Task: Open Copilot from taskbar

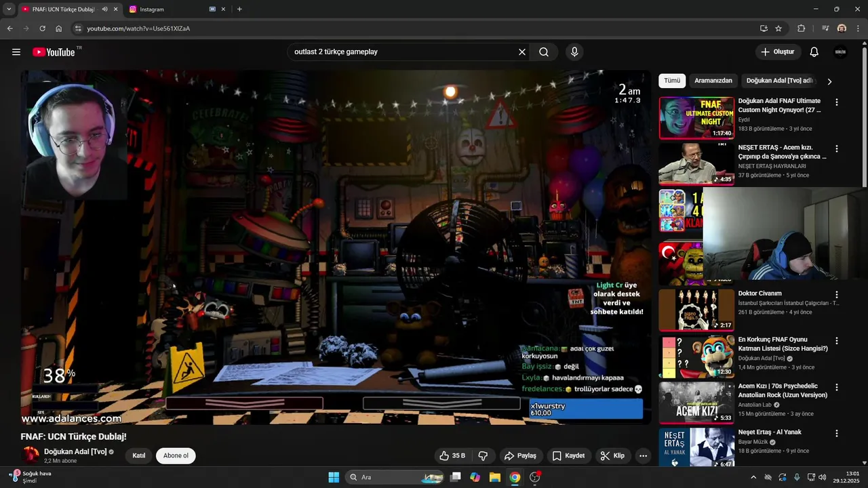Action: (475, 477)
